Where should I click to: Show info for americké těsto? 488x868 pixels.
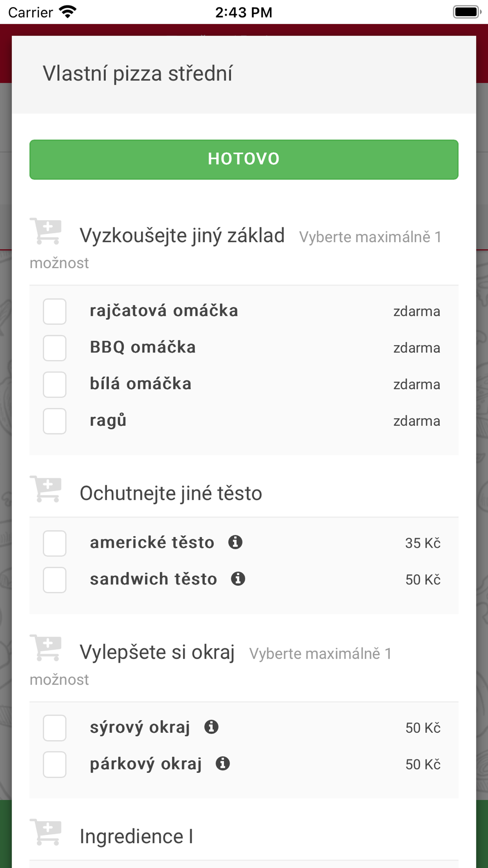coord(235,542)
